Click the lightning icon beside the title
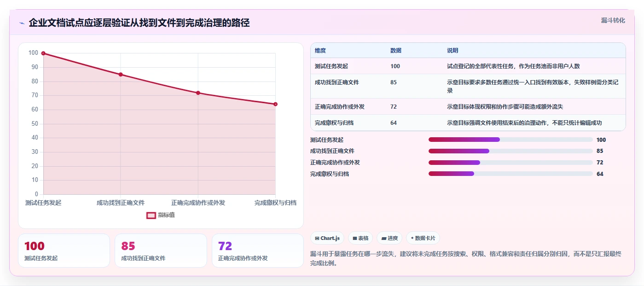 point(22,23)
